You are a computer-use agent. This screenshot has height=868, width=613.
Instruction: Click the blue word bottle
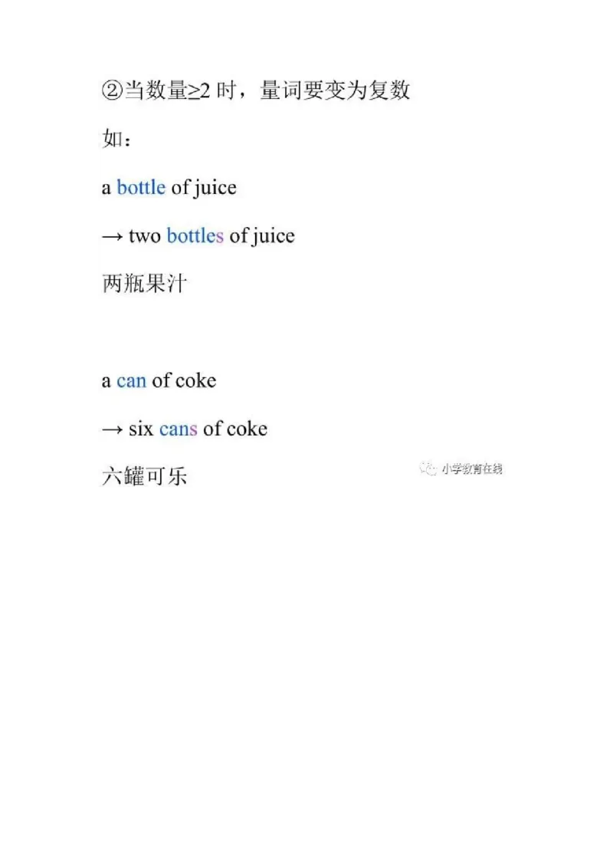[141, 187]
